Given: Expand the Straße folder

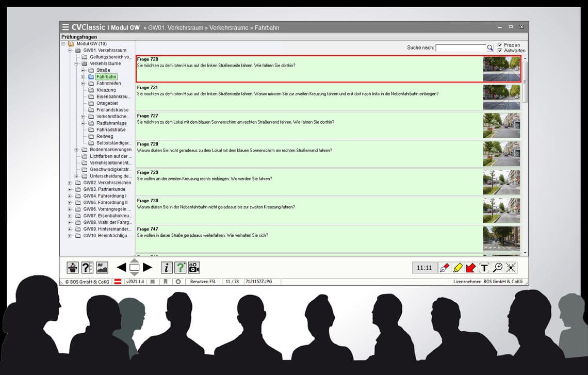Looking at the screenshot, I should [x=83, y=70].
